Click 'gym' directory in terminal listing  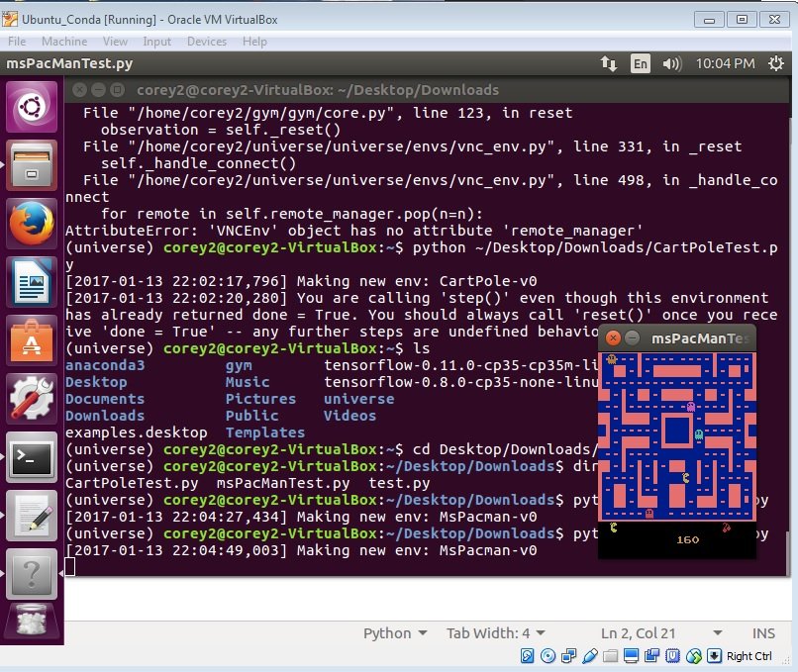click(x=239, y=365)
